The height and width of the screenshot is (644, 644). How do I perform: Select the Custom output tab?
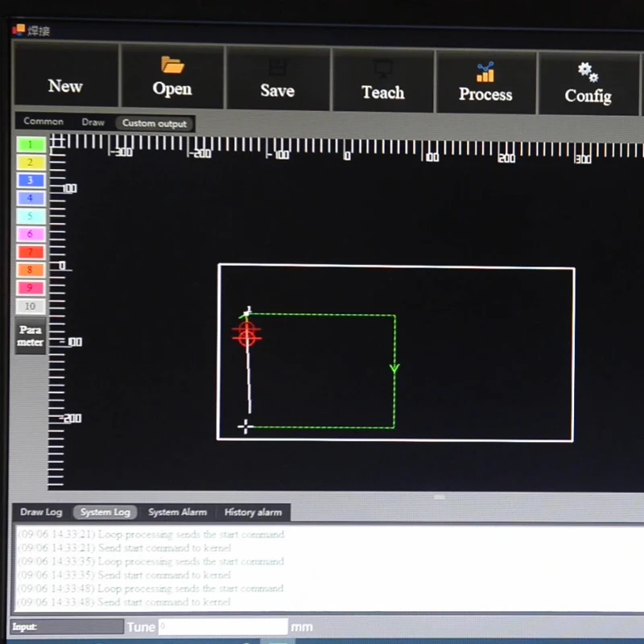coord(154,124)
